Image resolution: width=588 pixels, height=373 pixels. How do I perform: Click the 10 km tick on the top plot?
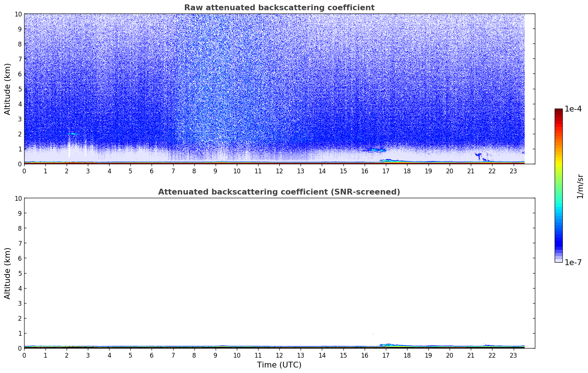point(18,14)
